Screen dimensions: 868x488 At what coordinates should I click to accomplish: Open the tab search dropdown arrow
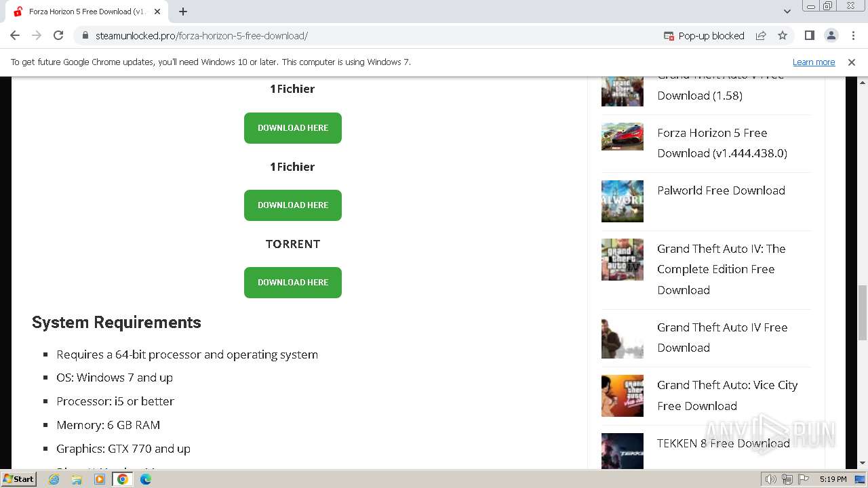[x=787, y=12]
